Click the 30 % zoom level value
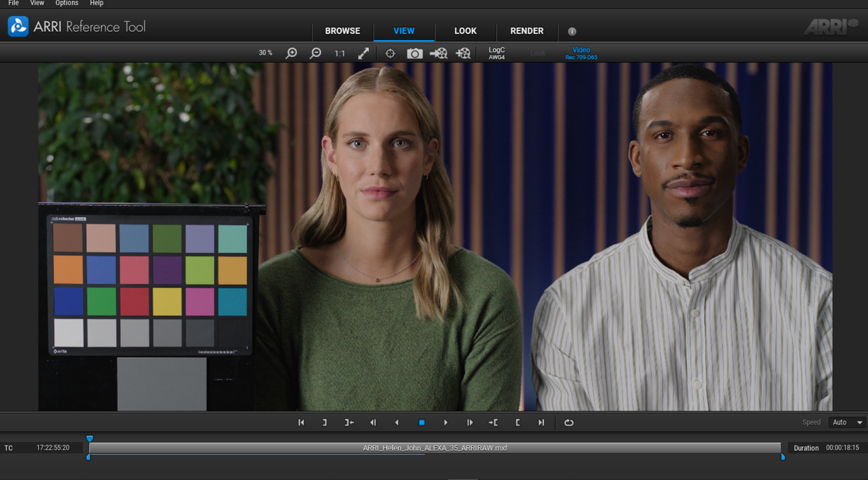This screenshot has width=868, height=480. coord(265,53)
